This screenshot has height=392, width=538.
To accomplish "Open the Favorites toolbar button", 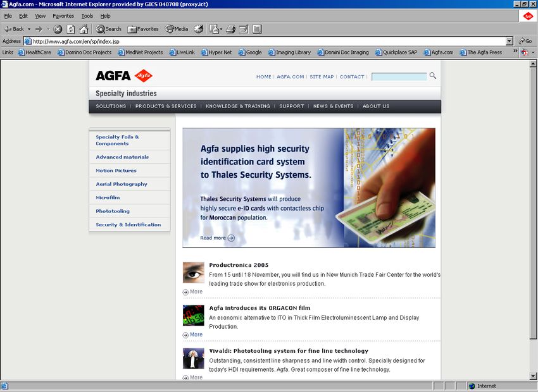I will tap(143, 29).
